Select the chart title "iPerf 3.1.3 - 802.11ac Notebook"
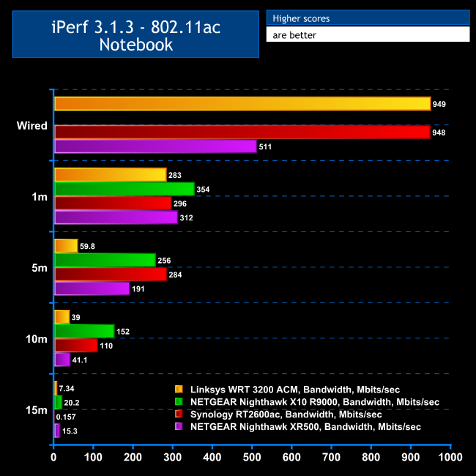The width and height of the screenshot is (476, 476). [x=135, y=35]
